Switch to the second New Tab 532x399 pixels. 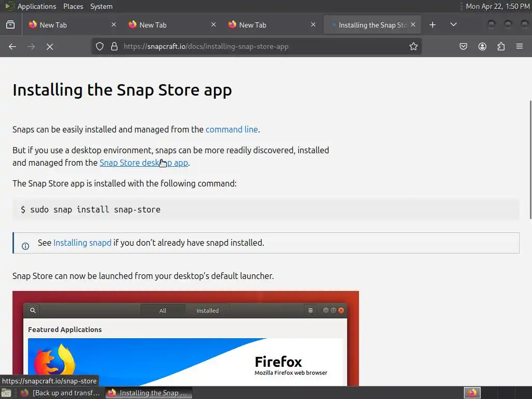pos(171,25)
